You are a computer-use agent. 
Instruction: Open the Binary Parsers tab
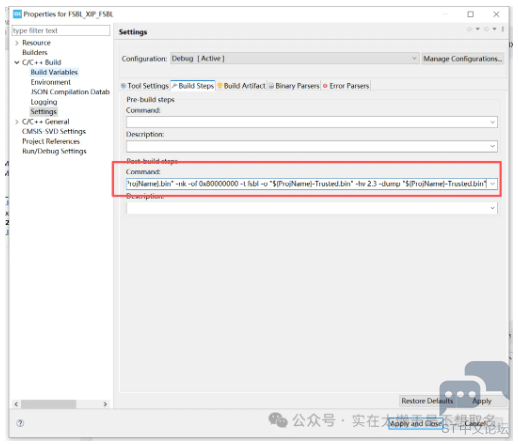[294, 86]
